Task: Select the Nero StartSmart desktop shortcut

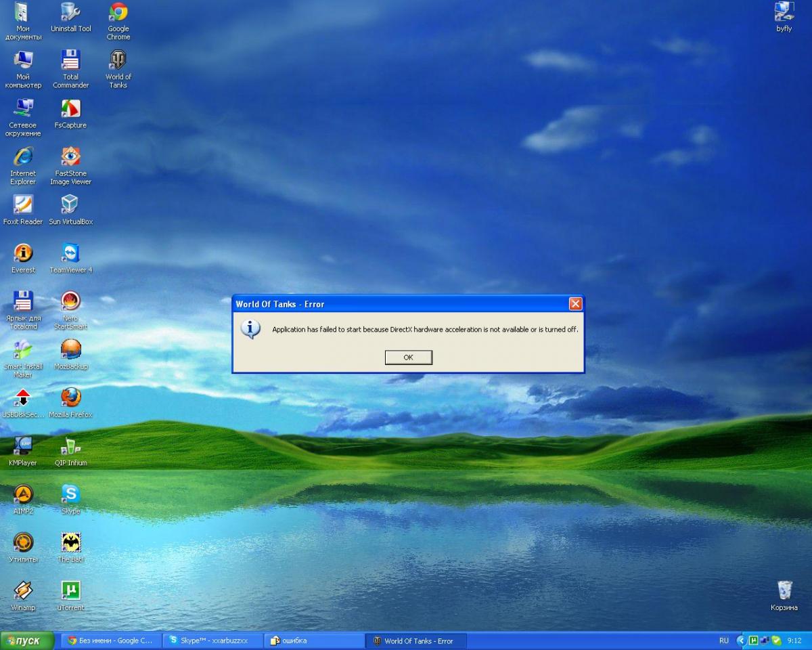Action: click(x=71, y=310)
